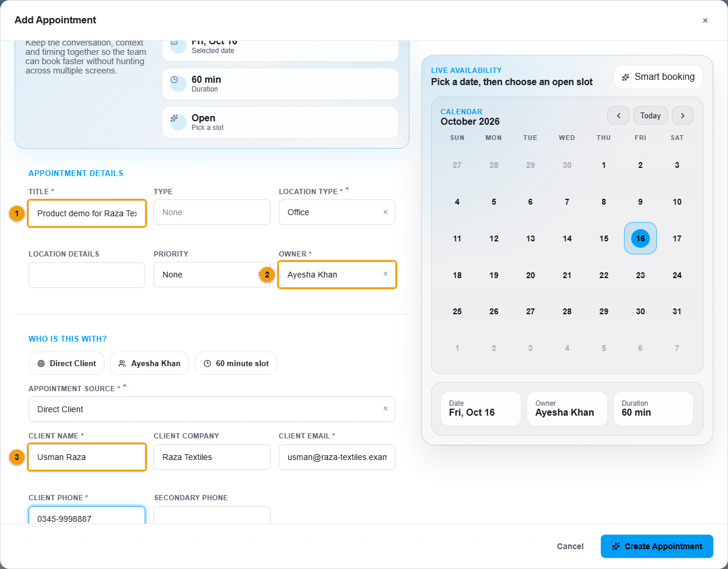Click the people icon in Ayesha Khan chip
This screenshot has height=569, width=728.
click(x=123, y=363)
